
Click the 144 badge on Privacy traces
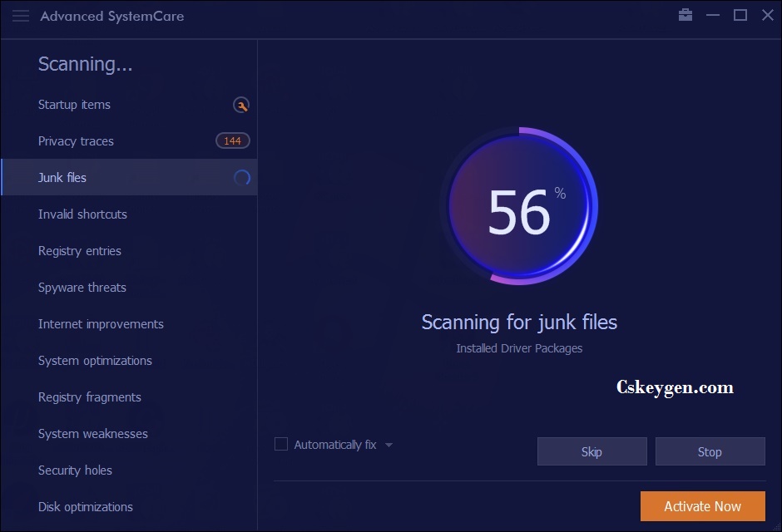pyautogui.click(x=232, y=141)
